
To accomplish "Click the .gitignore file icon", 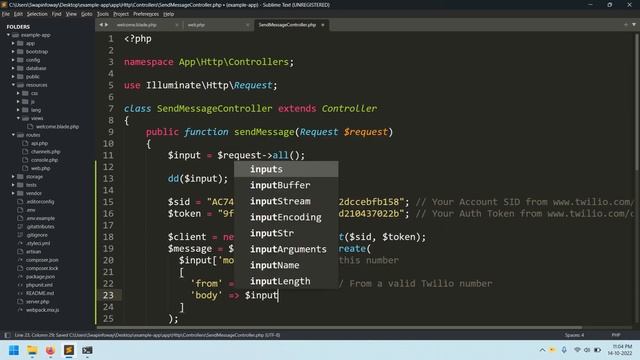I will (20, 235).
